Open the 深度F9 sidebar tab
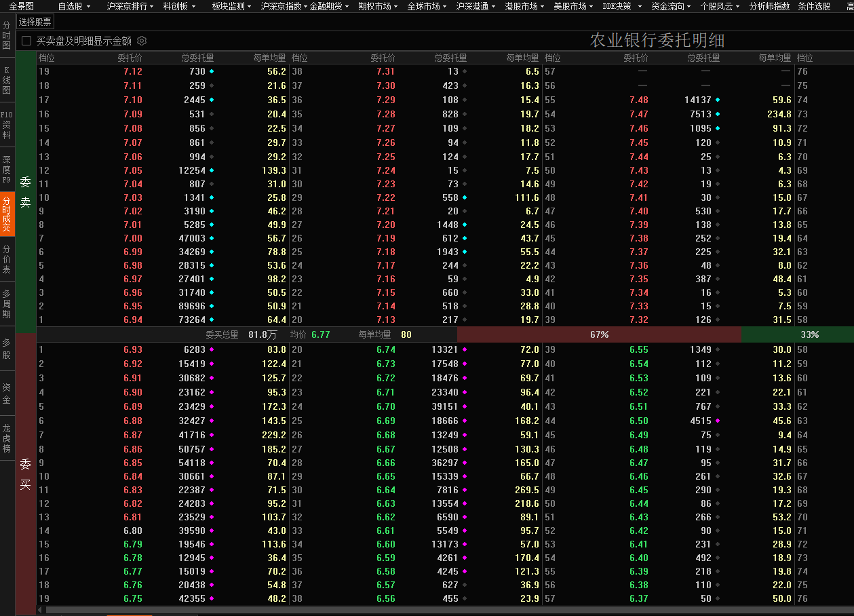854x616 pixels. pos(7,170)
